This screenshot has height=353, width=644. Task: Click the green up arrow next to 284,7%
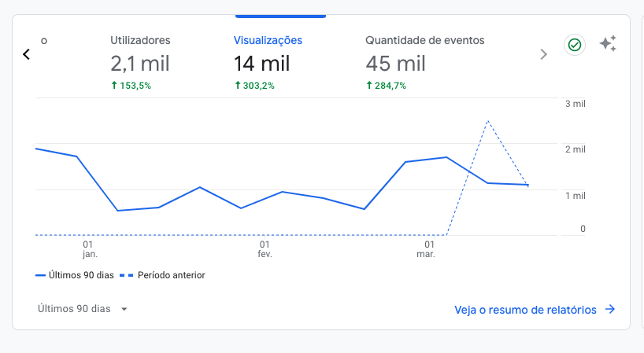pos(369,86)
